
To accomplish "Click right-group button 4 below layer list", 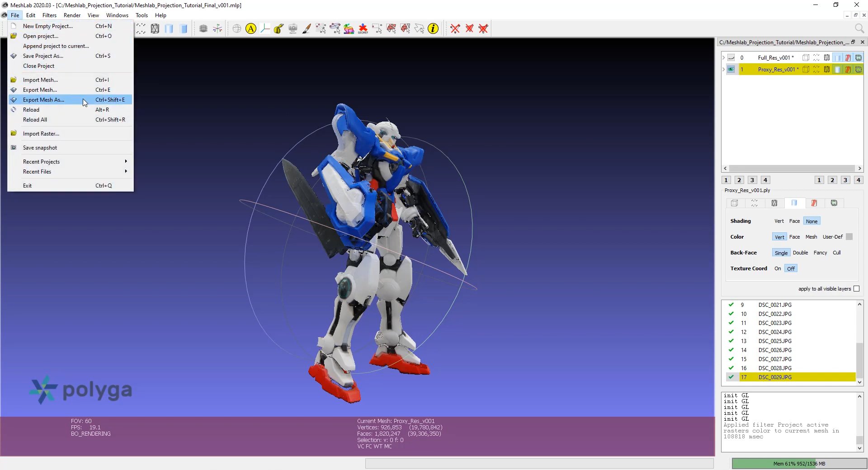I will pyautogui.click(x=859, y=180).
